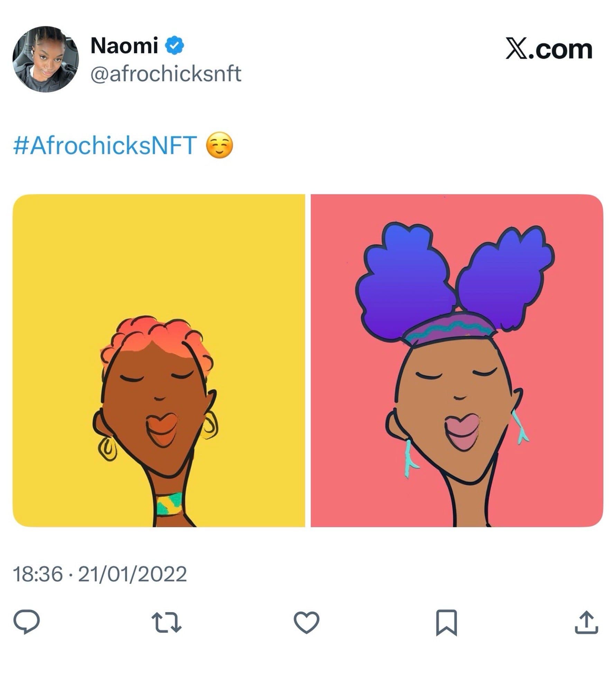Click the X.com logo
The height and width of the screenshot is (692, 616).
click(x=549, y=49)
